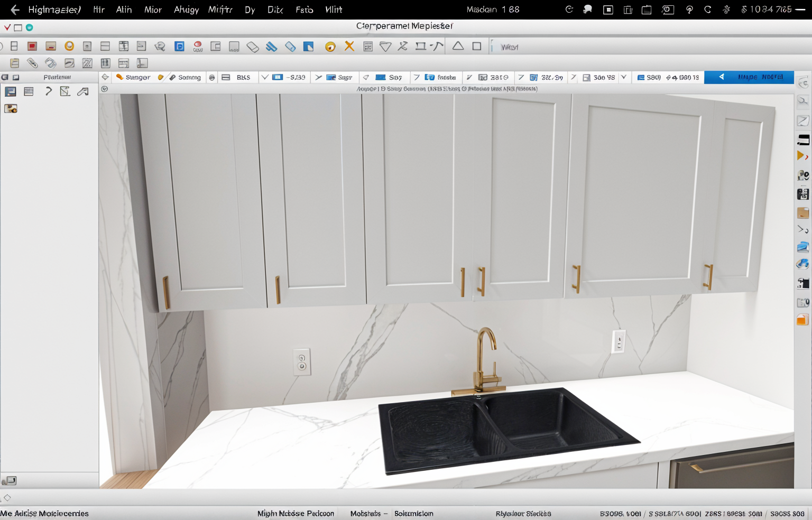Screen dimensions: 812x520
Task: Click the Bluetooth icon in system menu bar
Action: tap(726, 10)
